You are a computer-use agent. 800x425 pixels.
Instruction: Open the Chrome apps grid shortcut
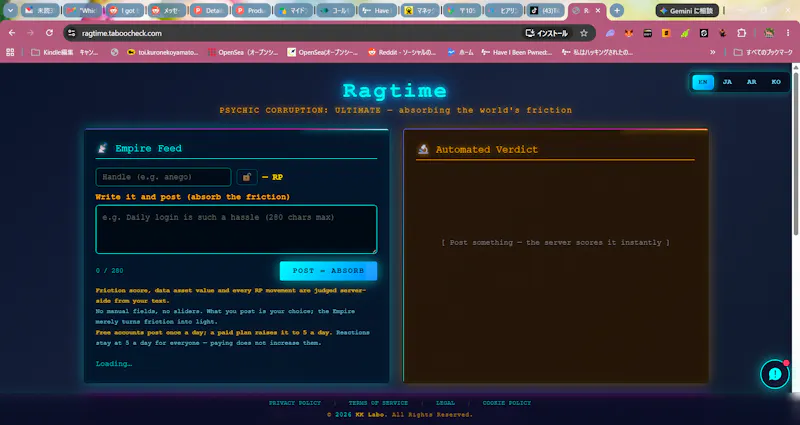[10, 52]
